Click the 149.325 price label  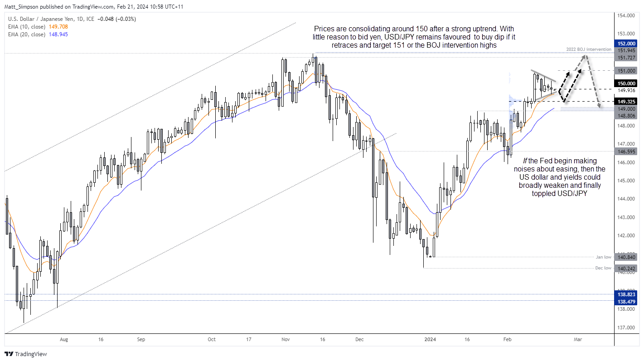(626, 101)
